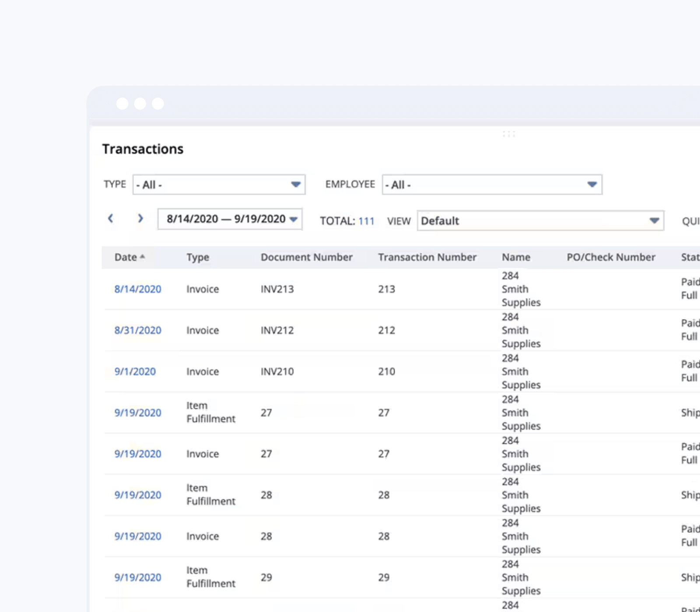700x612 pixels.
Task: Sort by PO/Check Number column header
Action: (611, 257)
